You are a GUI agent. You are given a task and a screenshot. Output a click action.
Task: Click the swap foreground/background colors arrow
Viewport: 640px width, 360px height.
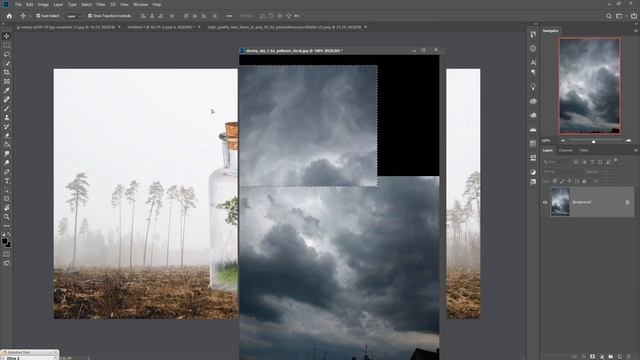pyautogui.click(x=9, y=234)
